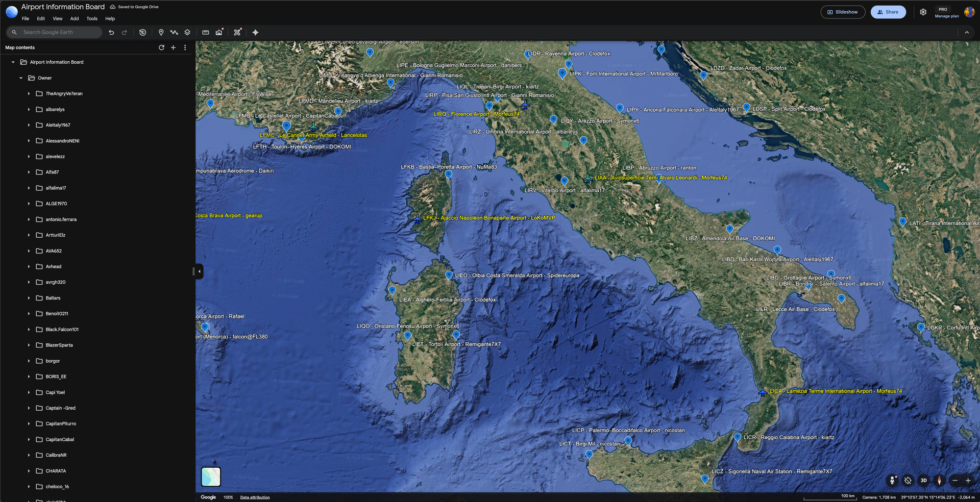This screenshot has height=502, width=980.
Task: Click the map style layers thumbnail
Action: (x=211, y=476)
